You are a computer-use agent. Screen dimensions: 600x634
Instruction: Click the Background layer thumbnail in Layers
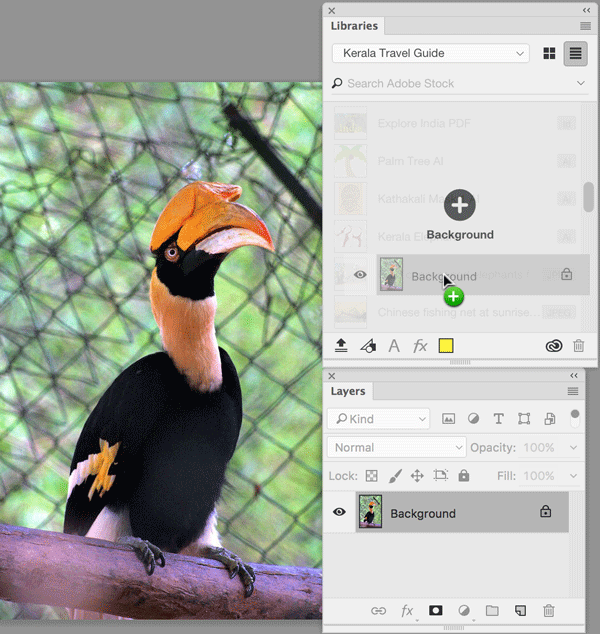pyautogui.click(x=370, y=512)
